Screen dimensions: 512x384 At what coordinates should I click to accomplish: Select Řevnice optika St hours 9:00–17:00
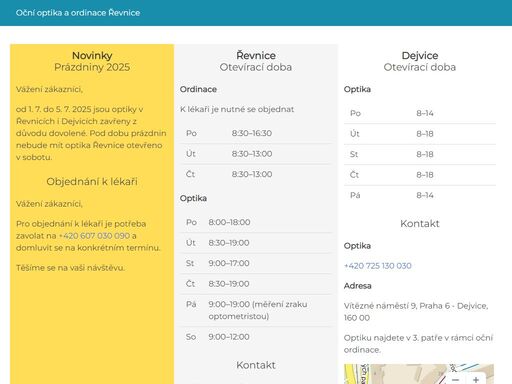pyautogui.click(x=229, y=263)
